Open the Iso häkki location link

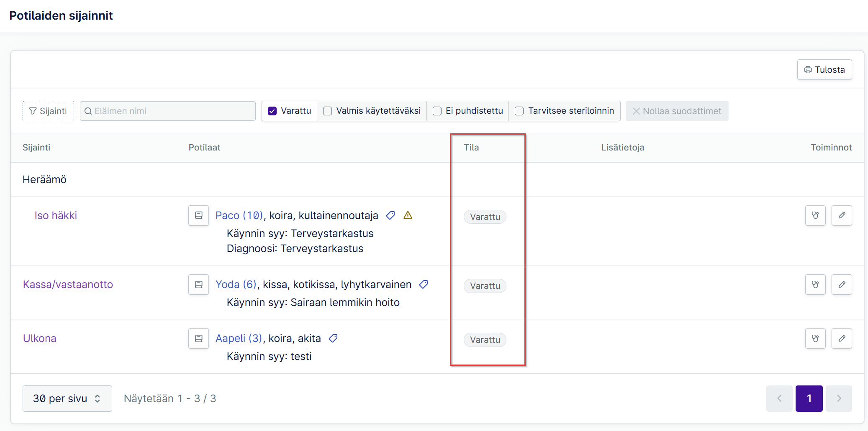coord(56,215)
